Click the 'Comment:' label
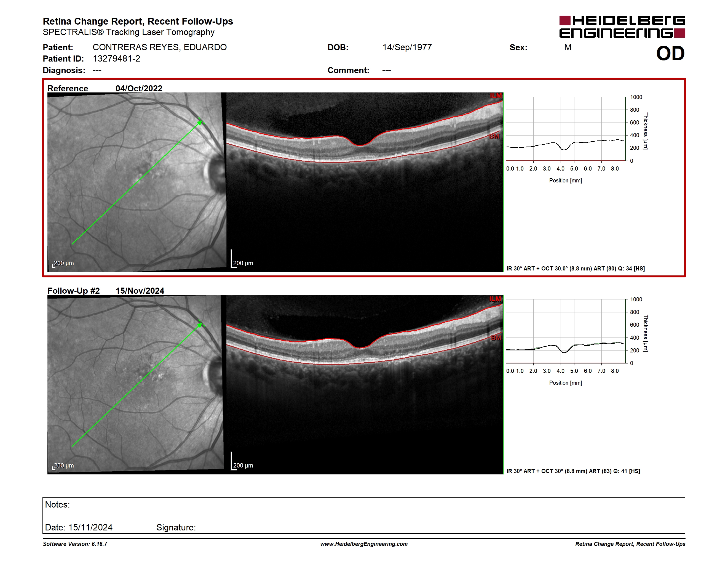Screen dimensions: 728x563 pyautogui.click(x=348, y=70)
